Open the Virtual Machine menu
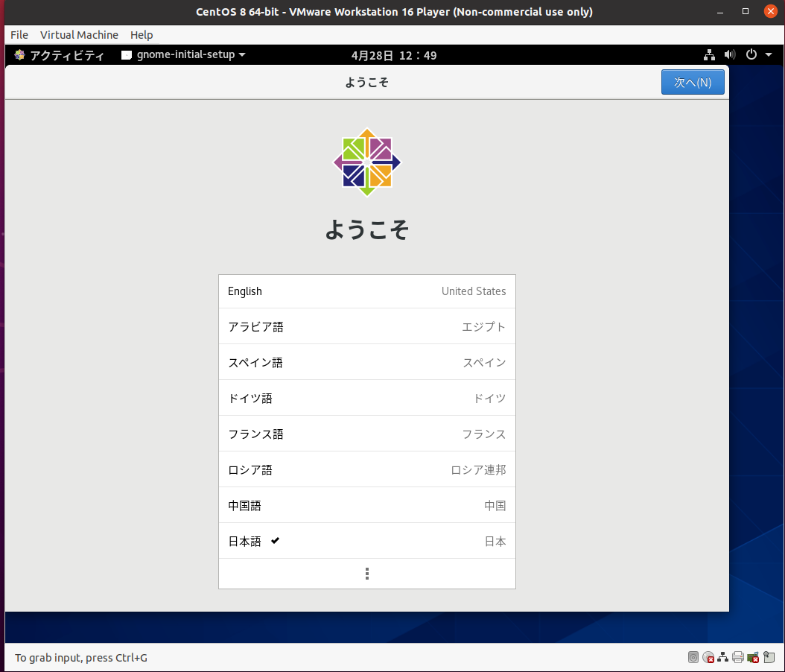The height and width of the screenshot is (672, 785). point(79,35)
